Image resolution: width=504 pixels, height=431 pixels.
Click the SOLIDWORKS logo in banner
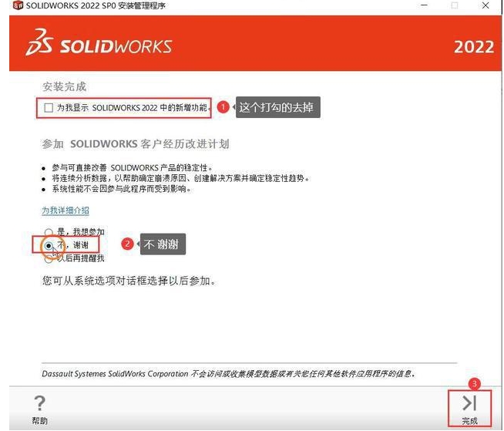[99, 44]
